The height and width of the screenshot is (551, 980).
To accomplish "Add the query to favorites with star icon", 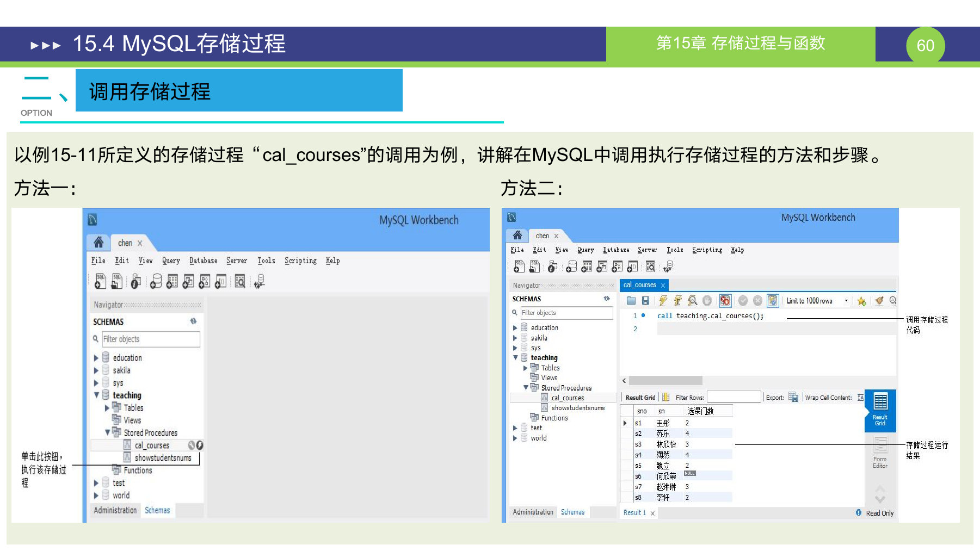I will tap(861, 301).
